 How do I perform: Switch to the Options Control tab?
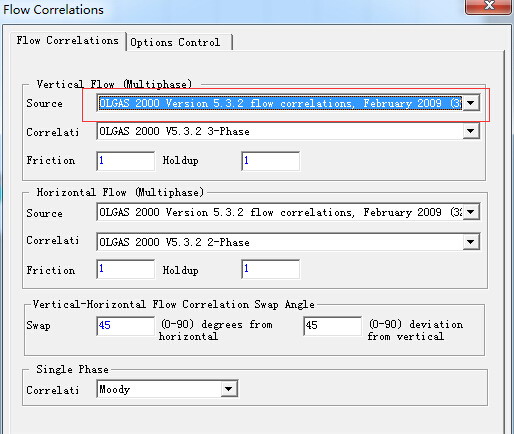coord(179,42)
